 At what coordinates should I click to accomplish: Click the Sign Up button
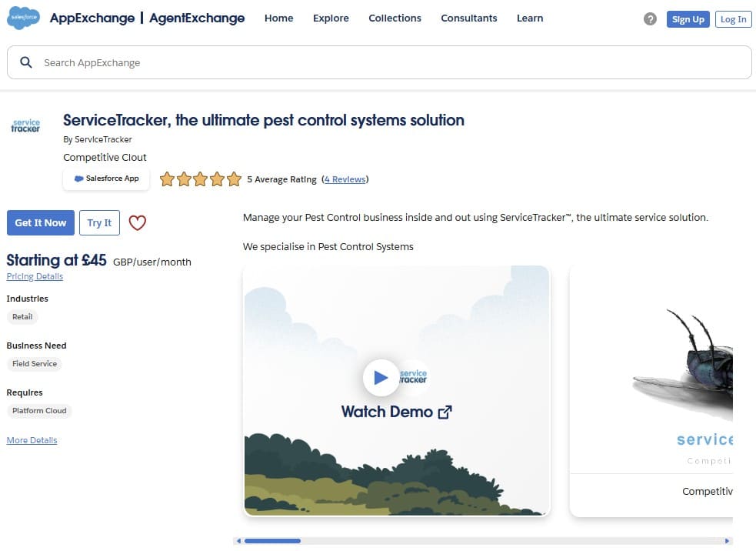point(688,19)
